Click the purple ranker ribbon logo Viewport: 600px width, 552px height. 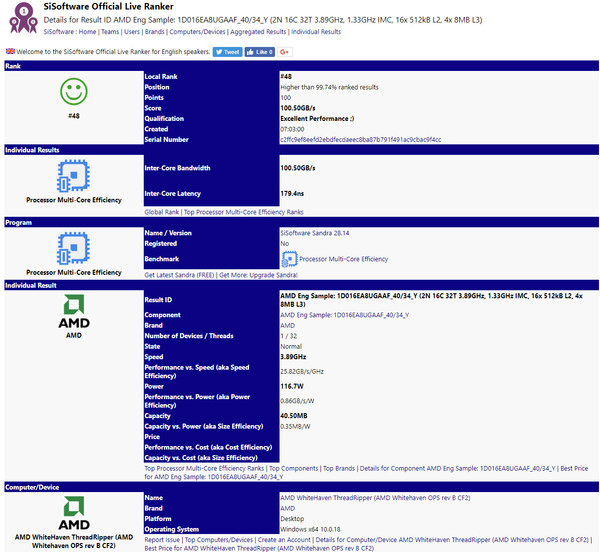pyautogui.click(x=23, y=18)
